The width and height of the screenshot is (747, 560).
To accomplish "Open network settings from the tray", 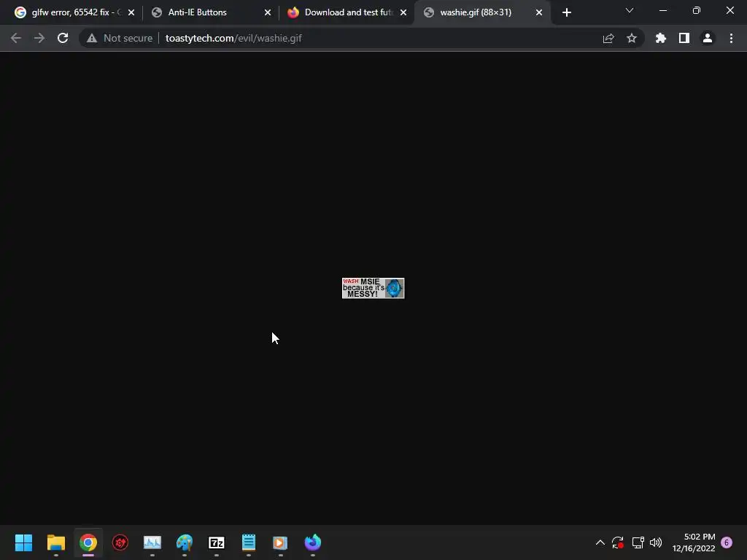I will (x=638, y=542).
